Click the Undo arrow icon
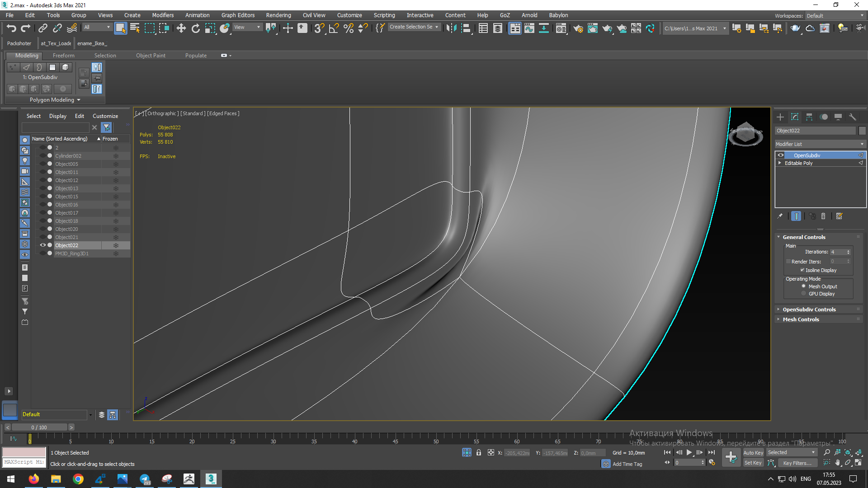 point(11,28)
